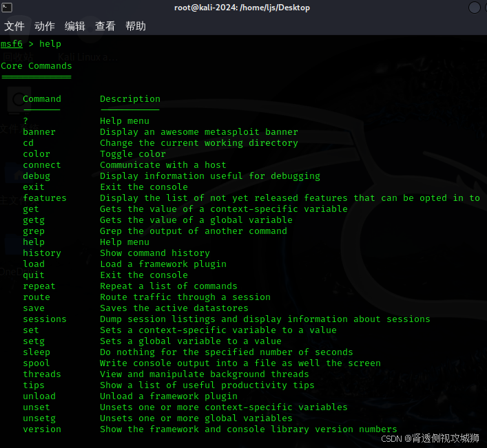Click the msf6 prompt text
Image resolution: width=487 pixels, height=448 pixels.
point(12,44)
